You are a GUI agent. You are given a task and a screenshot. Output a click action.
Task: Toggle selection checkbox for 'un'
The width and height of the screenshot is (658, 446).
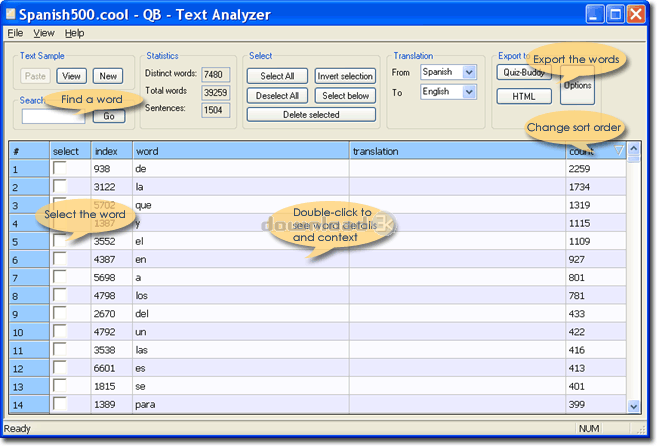(60, 331)
